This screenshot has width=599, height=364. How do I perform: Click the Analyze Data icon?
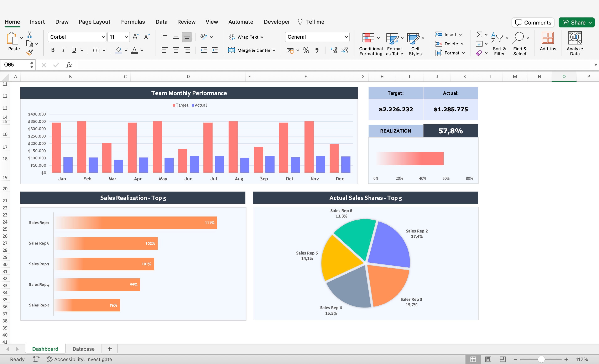coord(575,38)
